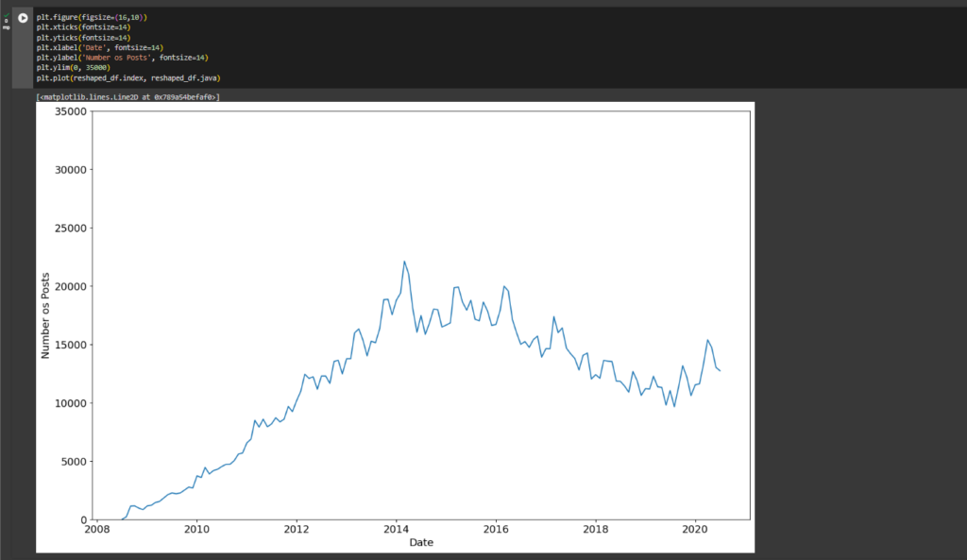Click the 2016 tick on x-axis
The width and height of the screenshot is (967, 560).
(497, 529)
